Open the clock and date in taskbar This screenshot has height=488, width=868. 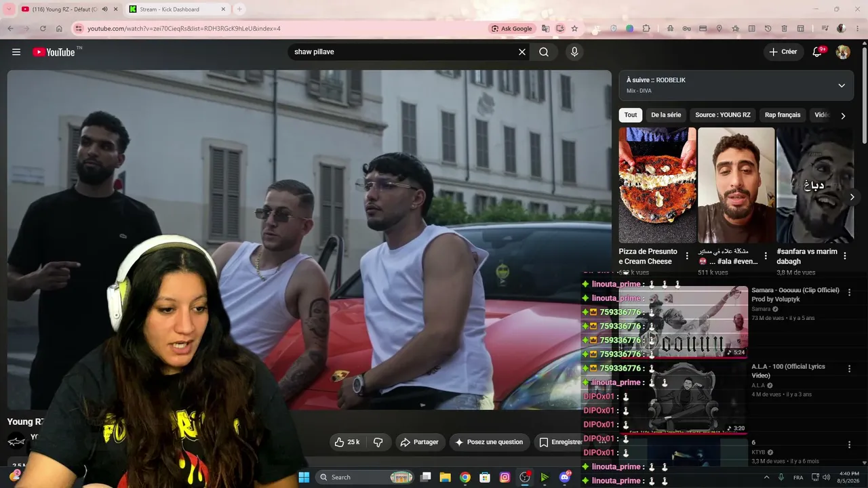849,477
